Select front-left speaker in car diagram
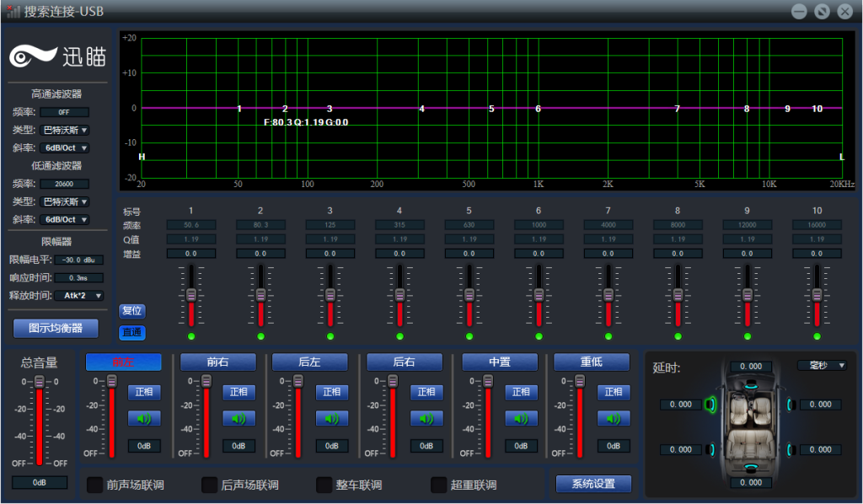863x504 pixels. point(710,405)
